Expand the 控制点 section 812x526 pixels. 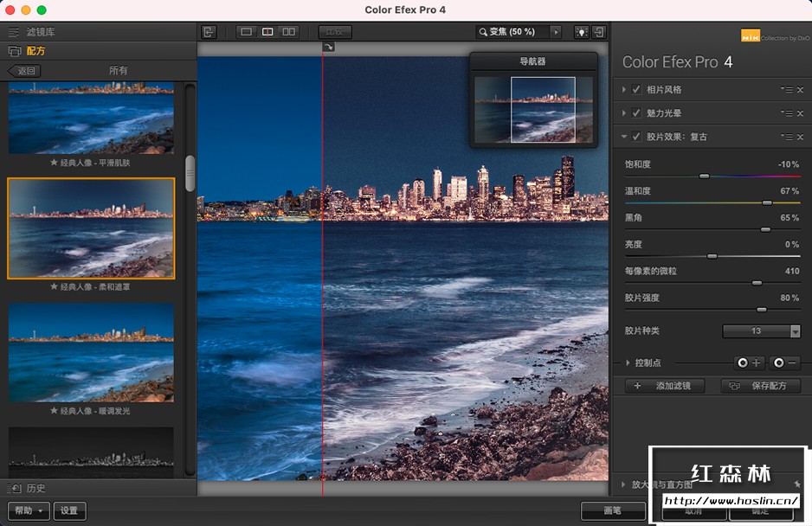tap(628, 363)
